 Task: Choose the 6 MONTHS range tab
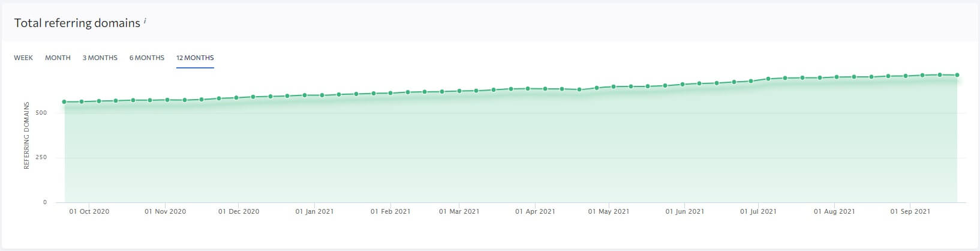tap(146, 58)
